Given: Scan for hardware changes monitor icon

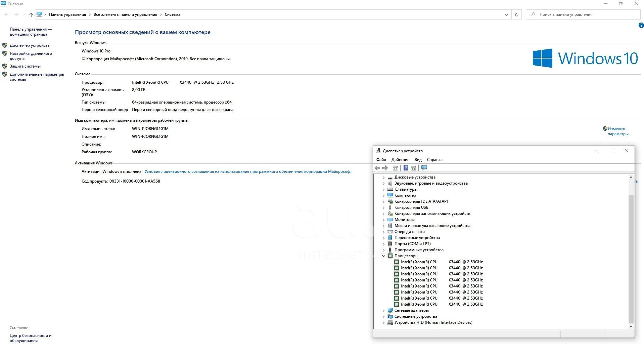Looking at the screenshot, I should click(x=424, y=168).
